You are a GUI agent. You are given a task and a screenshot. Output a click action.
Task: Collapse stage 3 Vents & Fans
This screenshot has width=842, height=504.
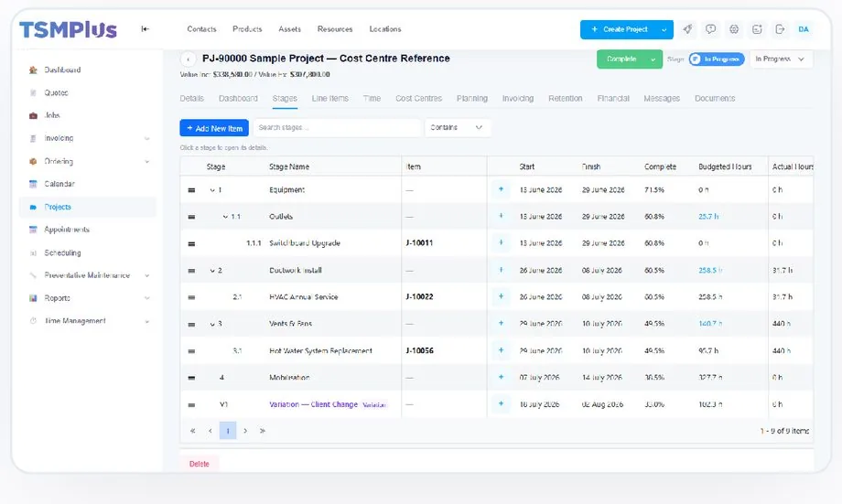(212, 324)
